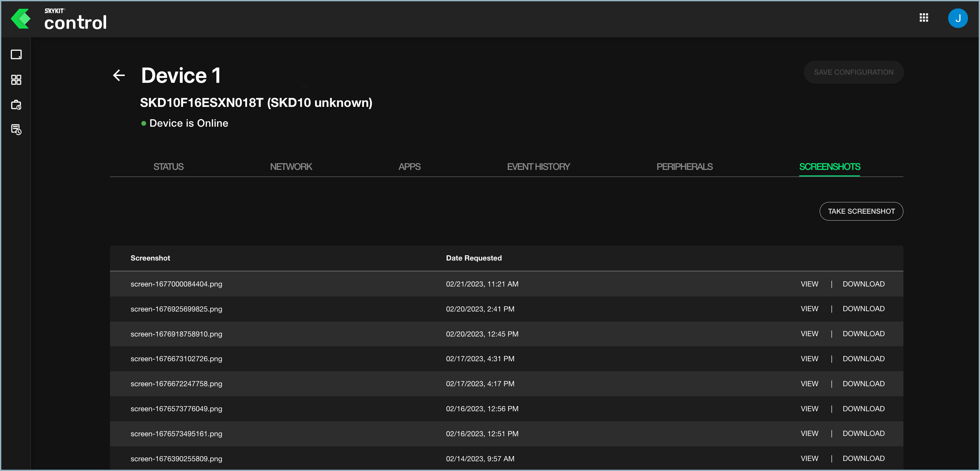
Task: Open the Displays sidebar icon
Action: pos(16,55)
